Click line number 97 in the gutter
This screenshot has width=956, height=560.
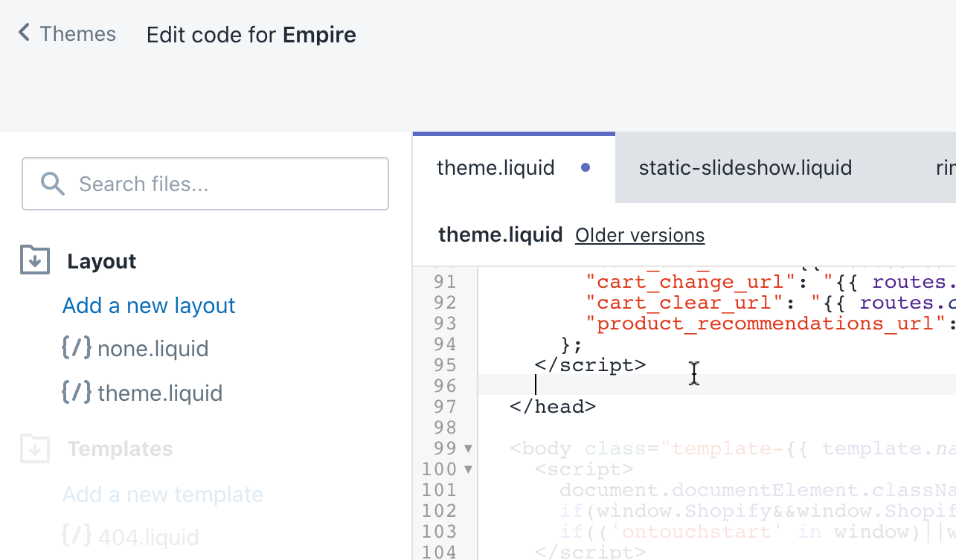[x=445, y=407]
